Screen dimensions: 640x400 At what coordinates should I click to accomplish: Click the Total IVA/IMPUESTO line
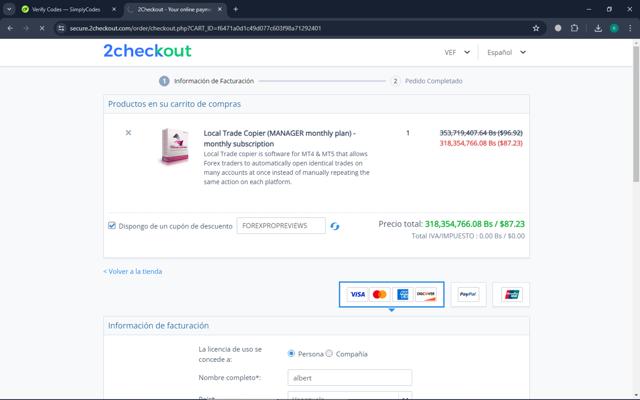468,236
